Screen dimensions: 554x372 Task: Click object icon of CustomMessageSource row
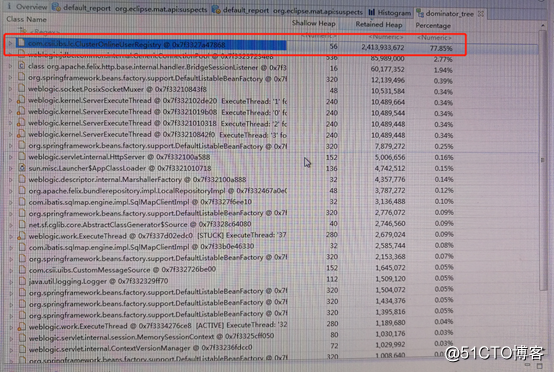pyautogui.click(x=22, y=270)
